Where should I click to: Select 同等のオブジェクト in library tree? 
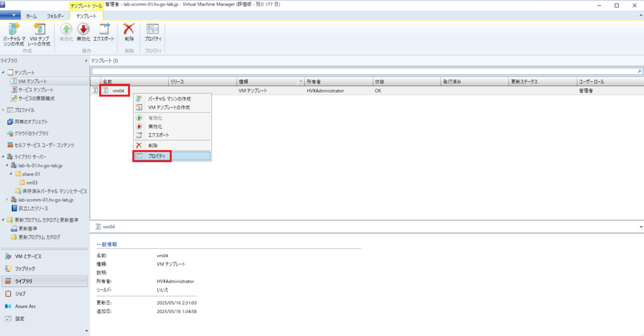coord(28,122)
